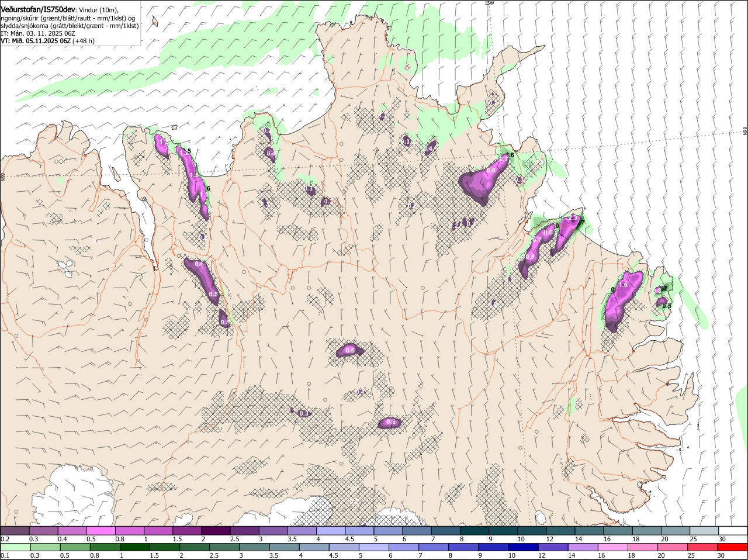
Task: Click the Veðurstofan/IS750dev title text
Action: (x=38, y=10)
